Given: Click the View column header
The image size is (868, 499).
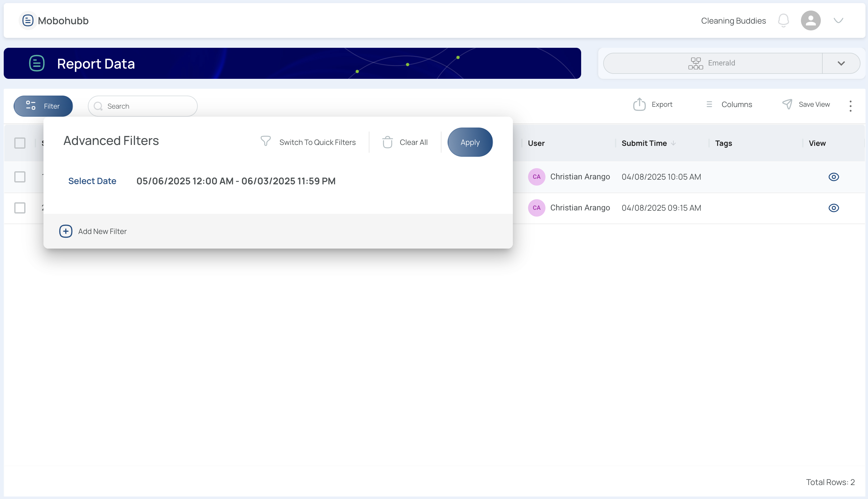Looking at the screenshot, I should coord(817,143).
